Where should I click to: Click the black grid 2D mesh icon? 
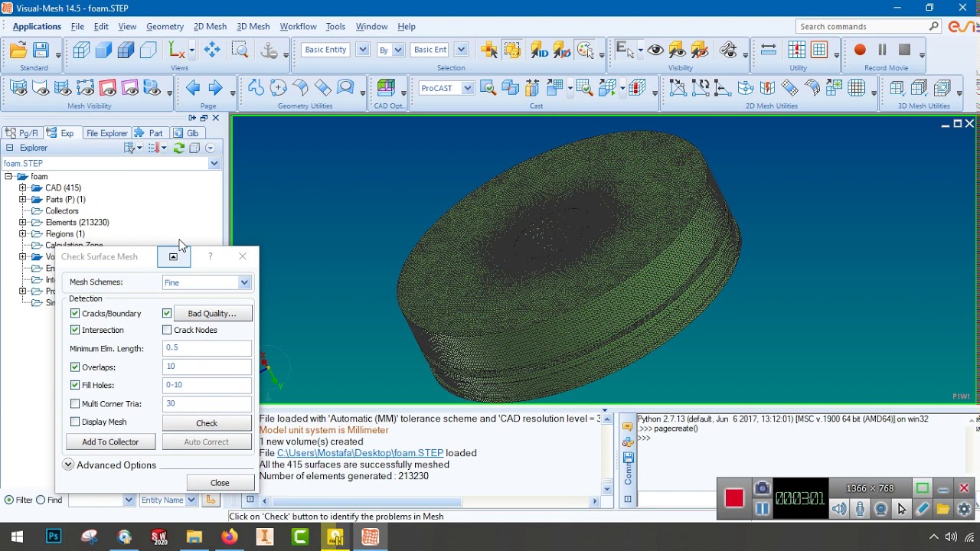(857, 88)
